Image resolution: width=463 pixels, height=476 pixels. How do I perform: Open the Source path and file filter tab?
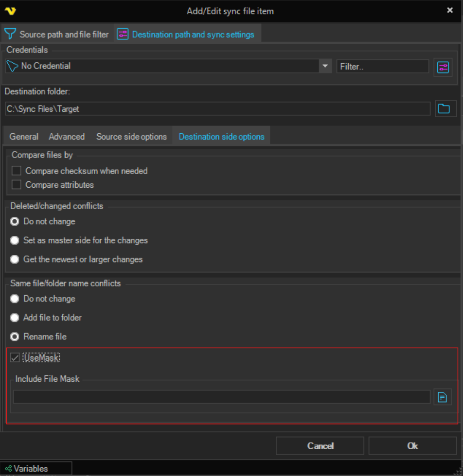point(56,35)
